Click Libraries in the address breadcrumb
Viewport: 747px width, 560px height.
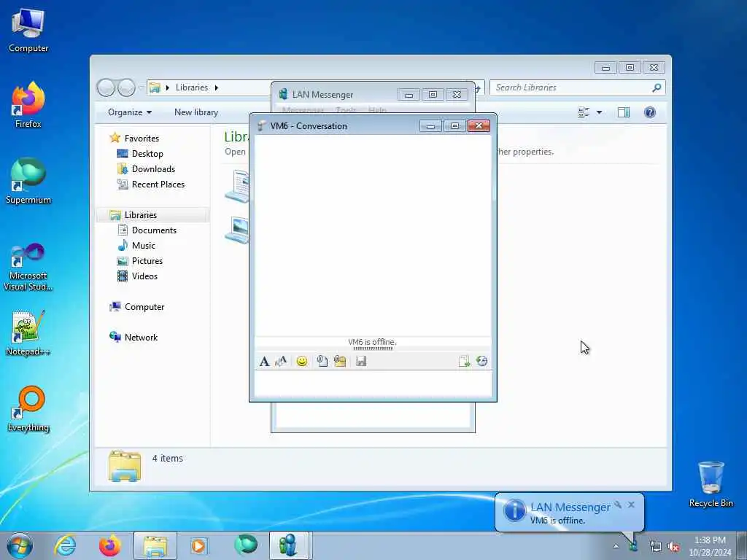click(x=192, y=87)
